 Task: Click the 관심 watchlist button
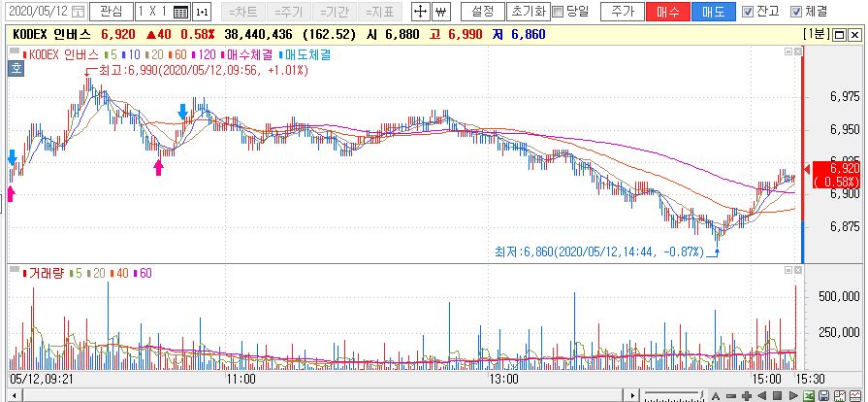(112, 11)
